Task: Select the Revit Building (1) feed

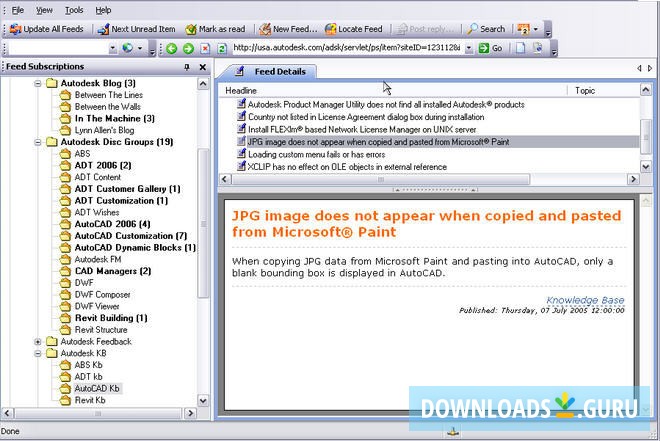Action: (x=111, y=318)
